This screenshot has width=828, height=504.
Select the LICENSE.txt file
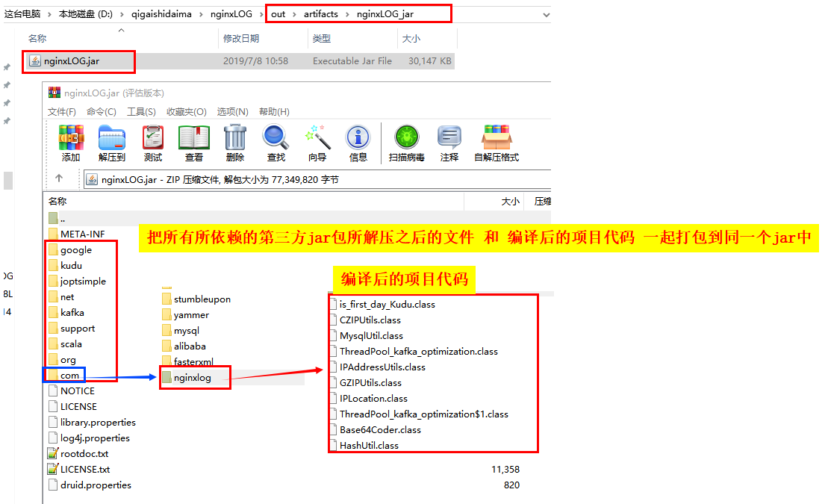tap(78, 470)
